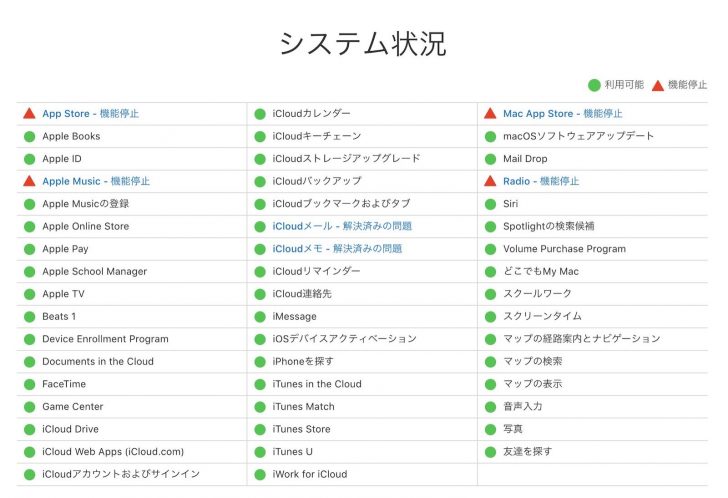Click the green status dot beside Game Center
Viewport: 728px width, 498px height.
point(29,407)
